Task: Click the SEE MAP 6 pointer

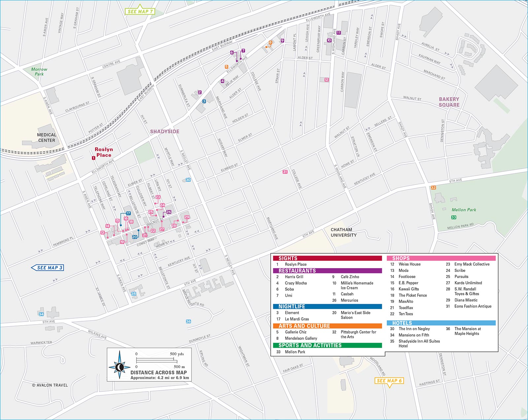Action: (389, 382)
